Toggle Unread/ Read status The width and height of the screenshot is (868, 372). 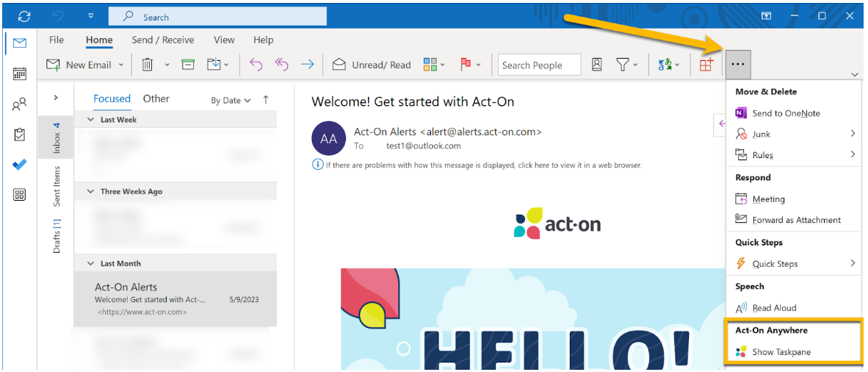[372, 65]
